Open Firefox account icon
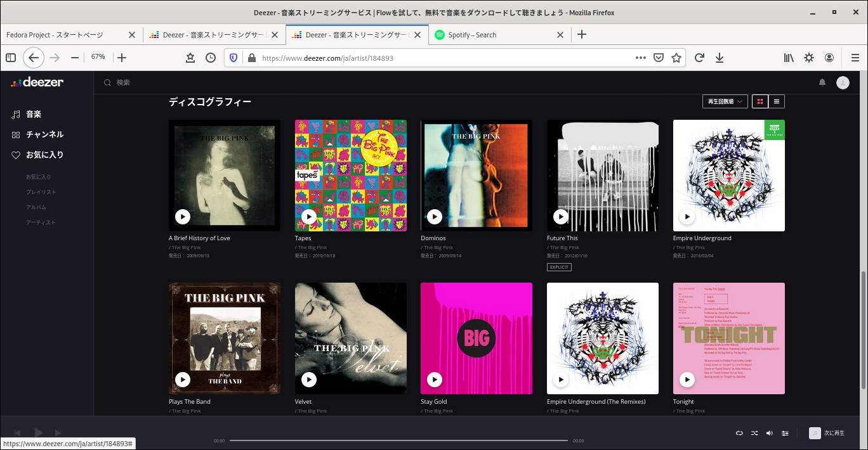 829,58
